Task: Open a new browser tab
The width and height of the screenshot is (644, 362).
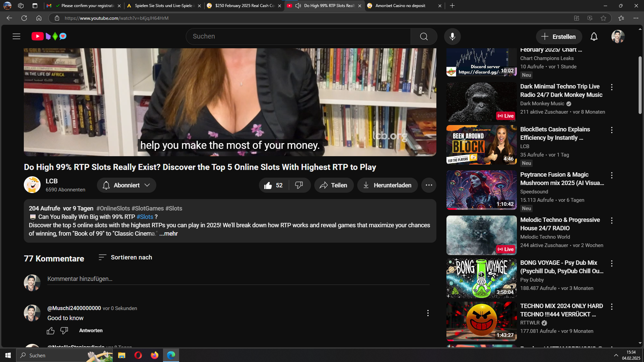Action: (x=452, y=6)
